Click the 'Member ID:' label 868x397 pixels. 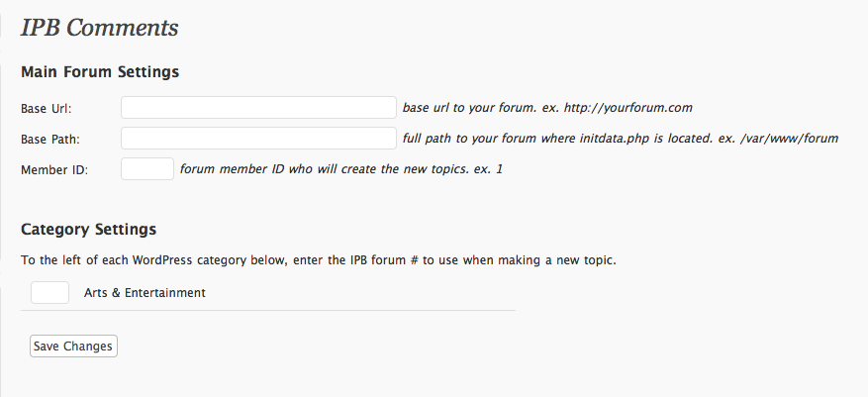(x=54, y=170)
